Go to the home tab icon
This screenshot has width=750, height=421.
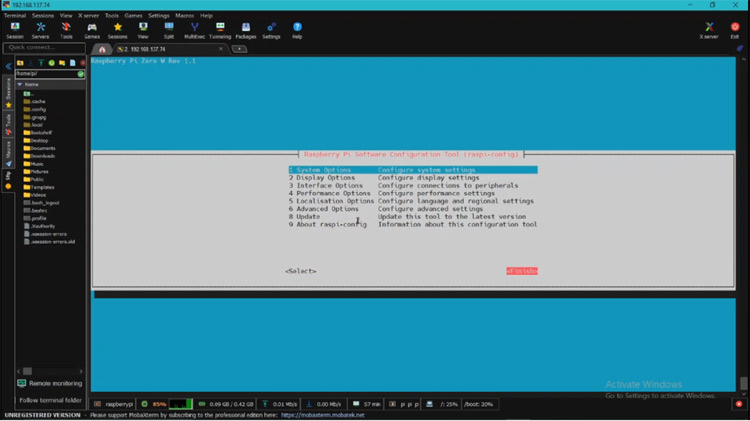click(x=102, y=49)
